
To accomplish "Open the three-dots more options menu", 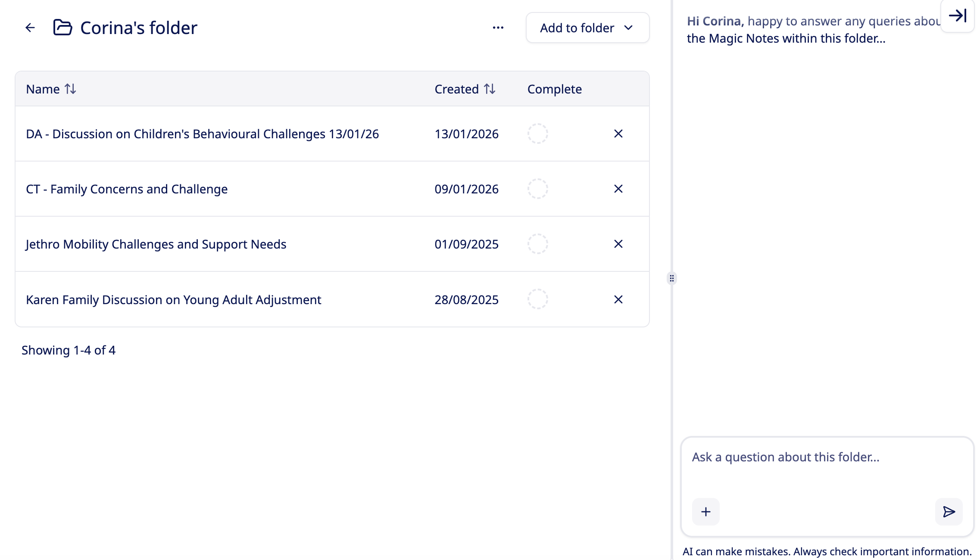I will coord(498,28).
